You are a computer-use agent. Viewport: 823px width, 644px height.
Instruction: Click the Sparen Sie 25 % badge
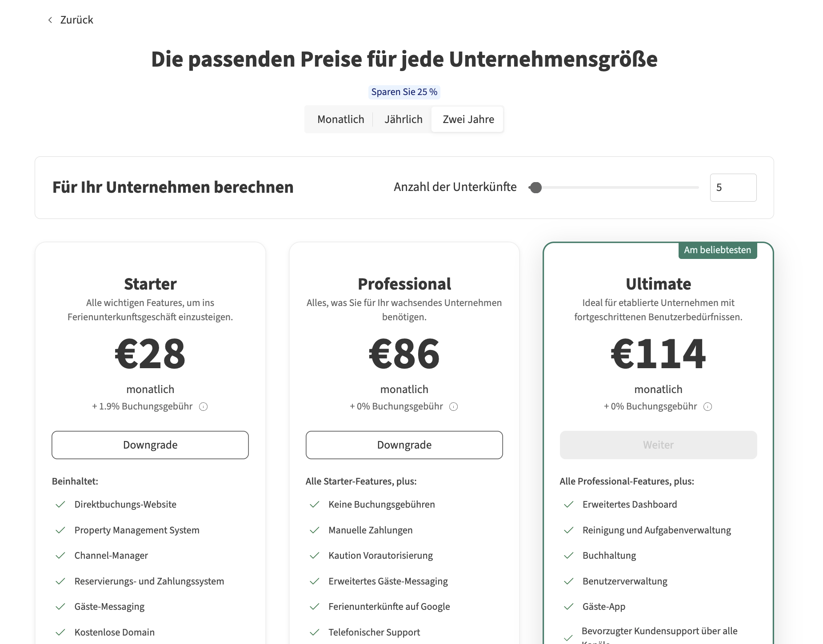coord(404,92)
